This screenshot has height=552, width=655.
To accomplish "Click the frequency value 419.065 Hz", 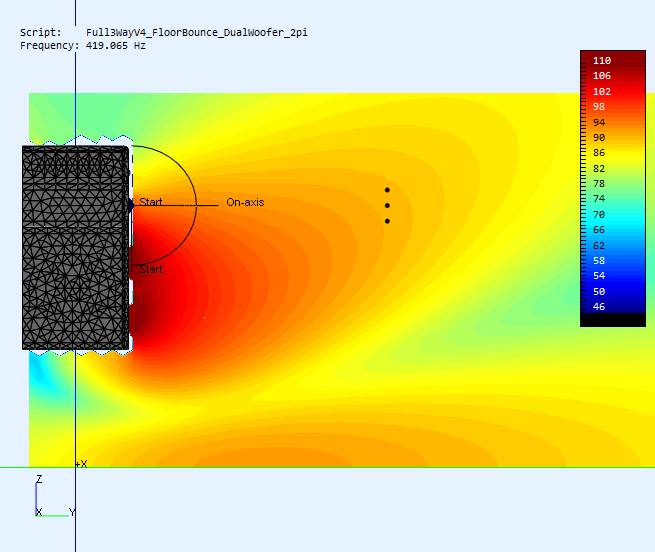I will point(116,46).
